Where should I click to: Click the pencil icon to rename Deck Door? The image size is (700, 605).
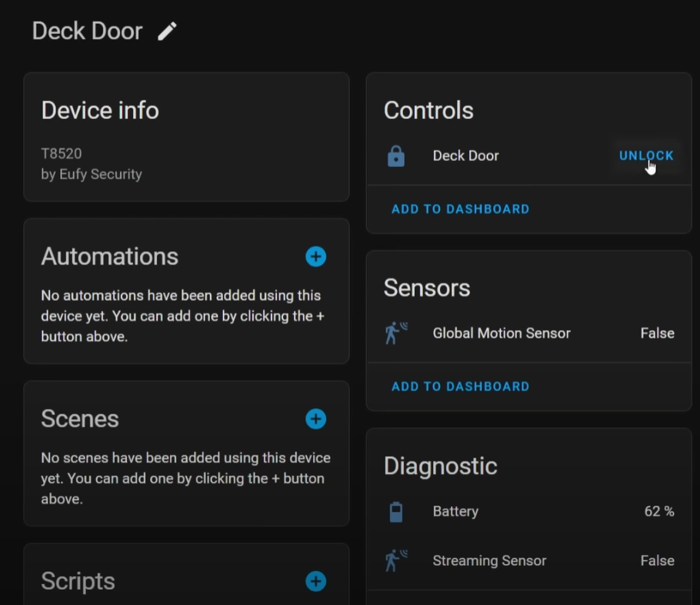pos(168,32)
